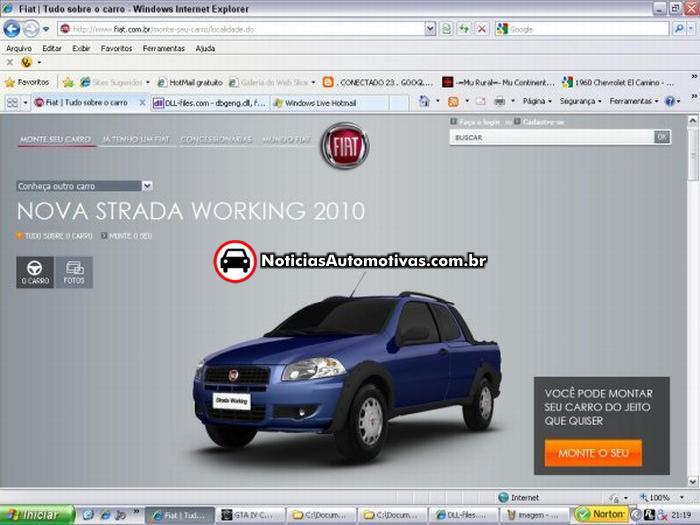Select the MONTE SEU CARRO site tab
This screenshot has height=525, width=700.
(x=55, y=139)
